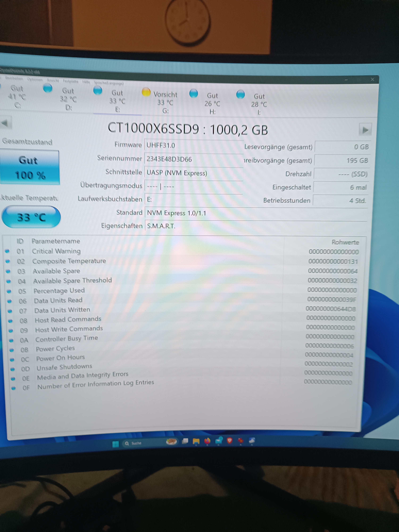Open the Optionen menu
The image size is (399, 532).
(35, 79)
